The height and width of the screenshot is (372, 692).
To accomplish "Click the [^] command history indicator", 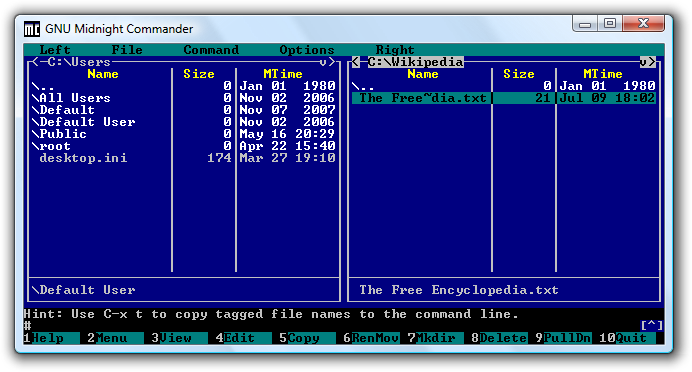I will point(651,326).
